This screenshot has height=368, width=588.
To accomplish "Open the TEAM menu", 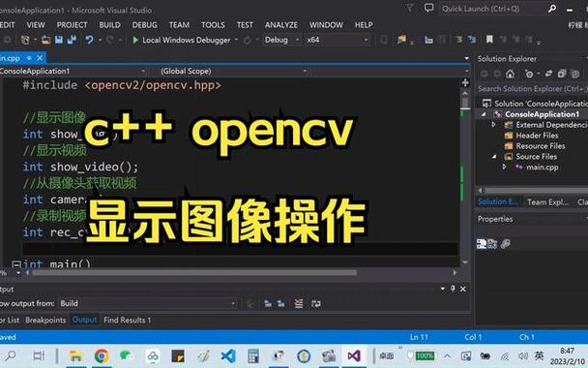I will click(x=179, y=25).
